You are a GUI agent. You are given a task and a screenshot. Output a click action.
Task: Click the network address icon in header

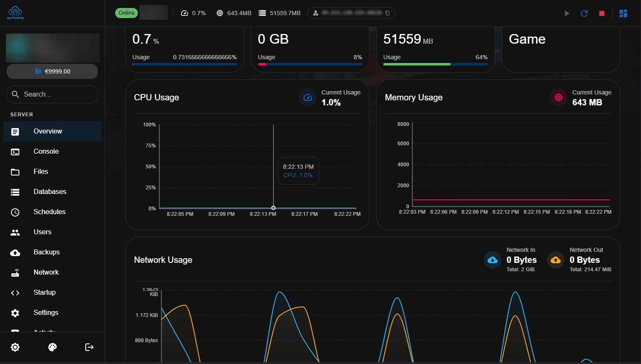(x=316, y=13)
